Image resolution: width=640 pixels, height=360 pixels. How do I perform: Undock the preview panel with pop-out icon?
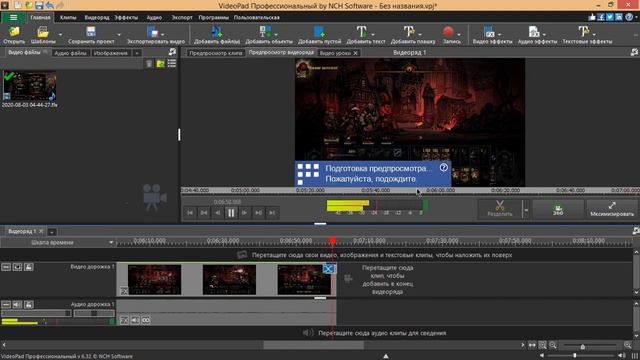[634, 52]
